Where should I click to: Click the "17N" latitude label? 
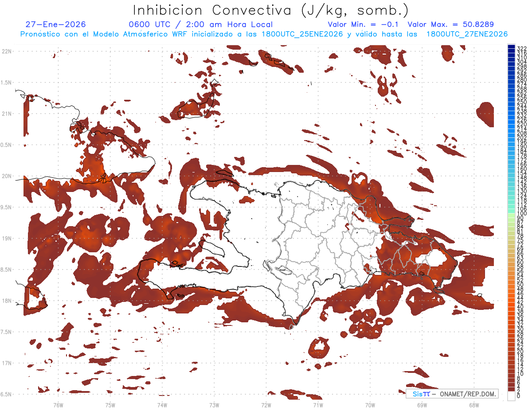(7, 363)
